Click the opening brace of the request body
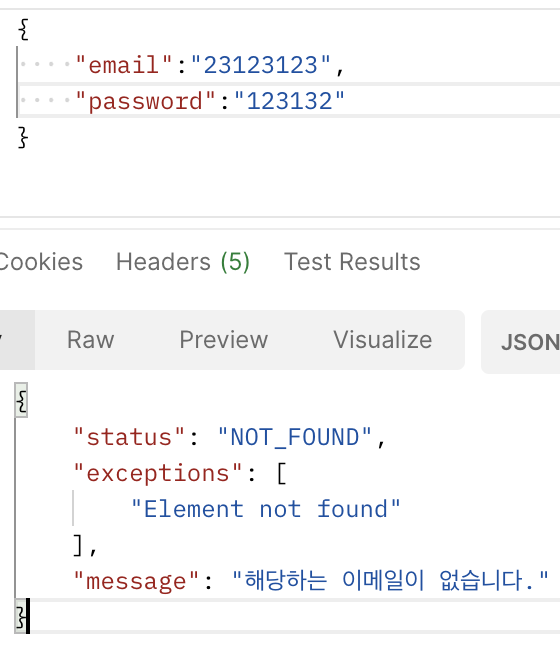 [24, 29]
